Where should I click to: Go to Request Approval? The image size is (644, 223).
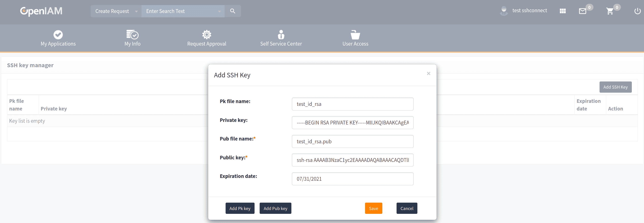207,38
